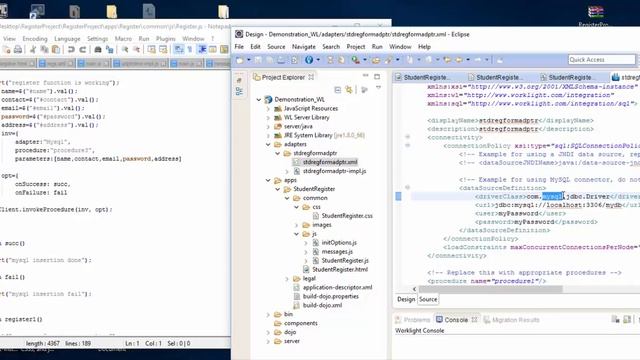
Task: Click the Zoom Out icon in Notepad++
Action: tap(136, 49)
